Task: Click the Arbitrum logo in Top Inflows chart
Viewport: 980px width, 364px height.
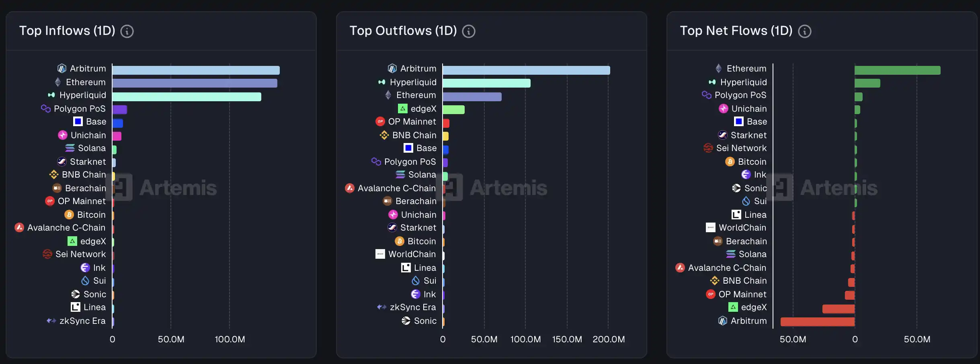Action: tap(62, 68)
